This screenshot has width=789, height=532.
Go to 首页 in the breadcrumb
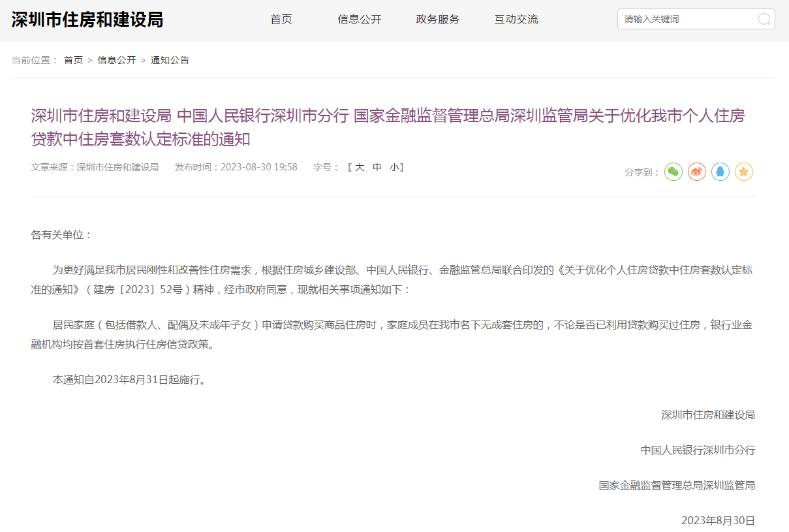pyautogui.click(x=73, y=60)
